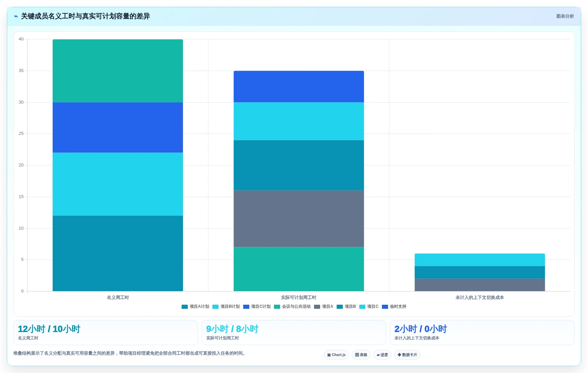Hide the 项目C series via its legend entry
Screen dimensions: 588x373
coord(369,306)
